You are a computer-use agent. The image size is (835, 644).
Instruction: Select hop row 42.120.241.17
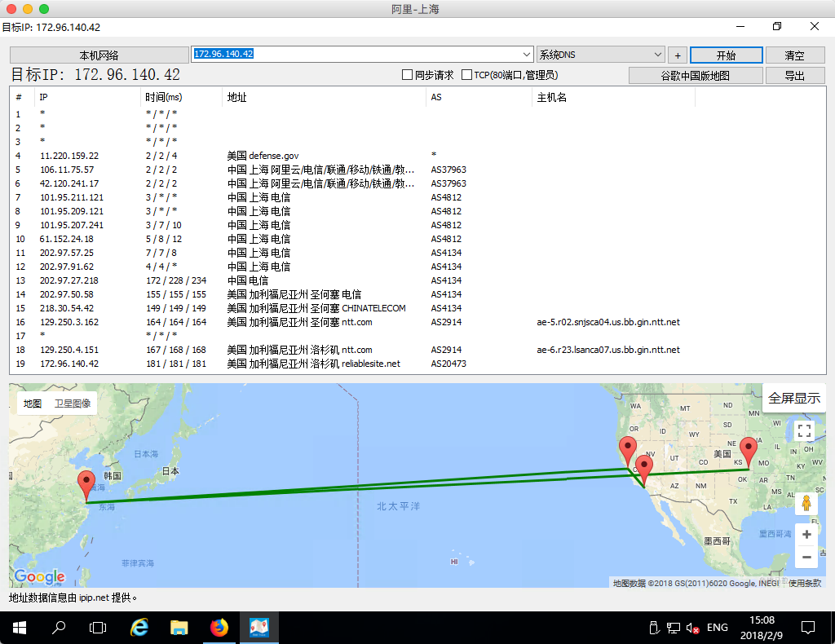click(x=417, y=183)
